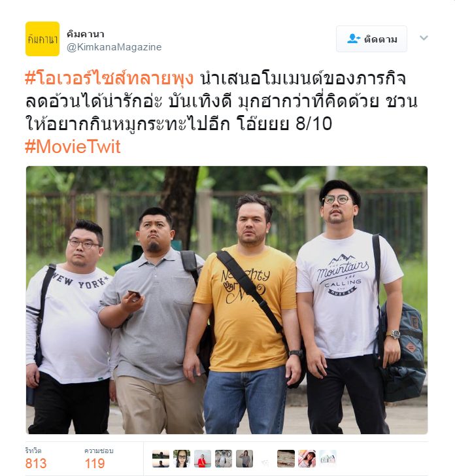
Task: Open the pale white building avatar
Action: [328, 458]
